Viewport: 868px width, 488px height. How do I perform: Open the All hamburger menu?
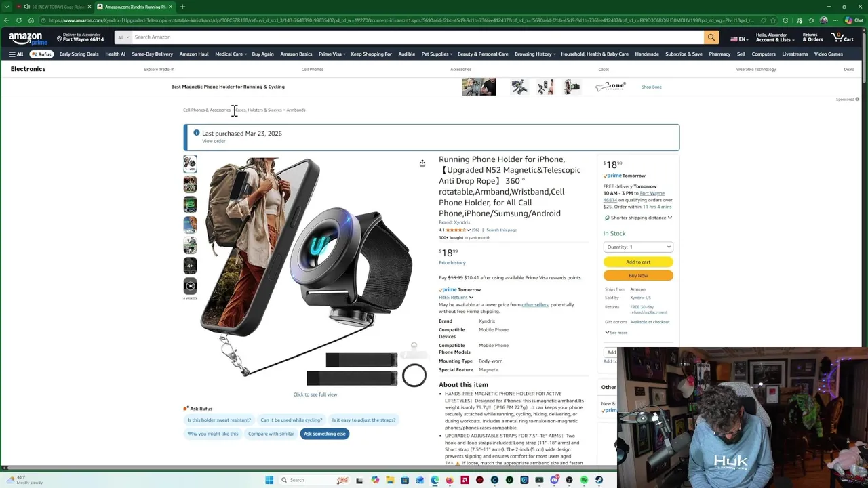click(x=16, y=54)
